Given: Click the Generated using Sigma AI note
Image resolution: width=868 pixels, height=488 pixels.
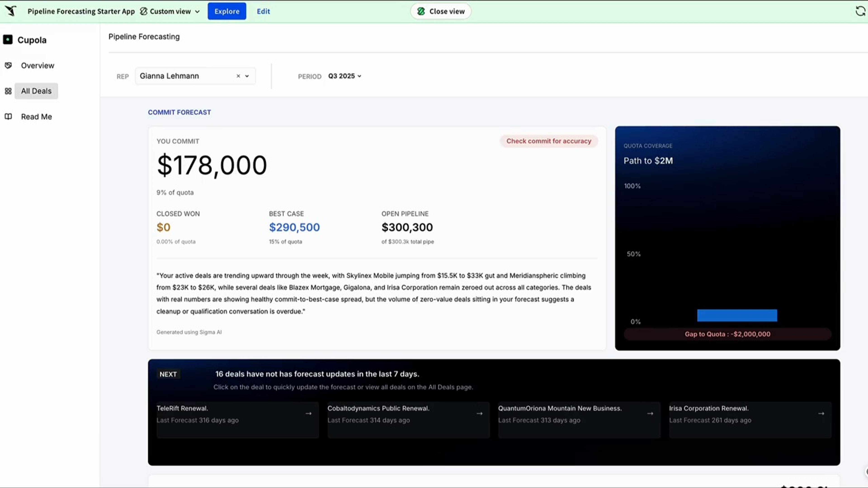Looking at the screenshot, I should [x=189, y=332].
